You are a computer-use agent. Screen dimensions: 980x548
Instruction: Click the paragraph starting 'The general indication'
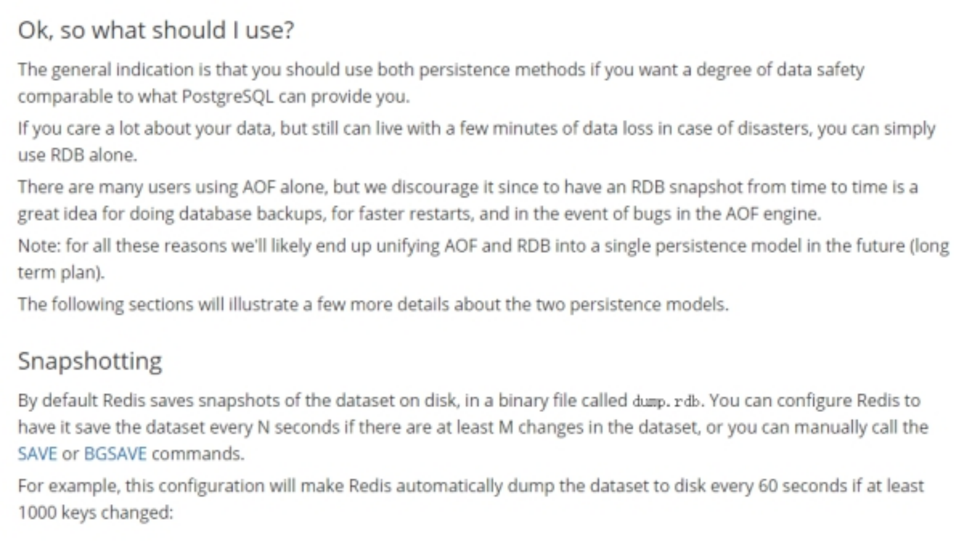tap(441, 83)
